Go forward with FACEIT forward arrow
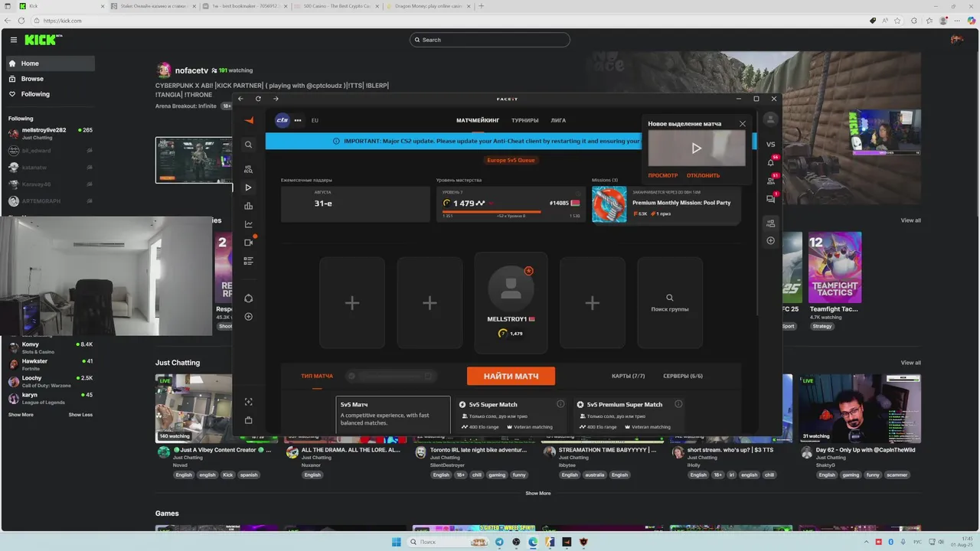Image resolution: width=980 pixels, height=551 pixels. [x=276, y=99]
